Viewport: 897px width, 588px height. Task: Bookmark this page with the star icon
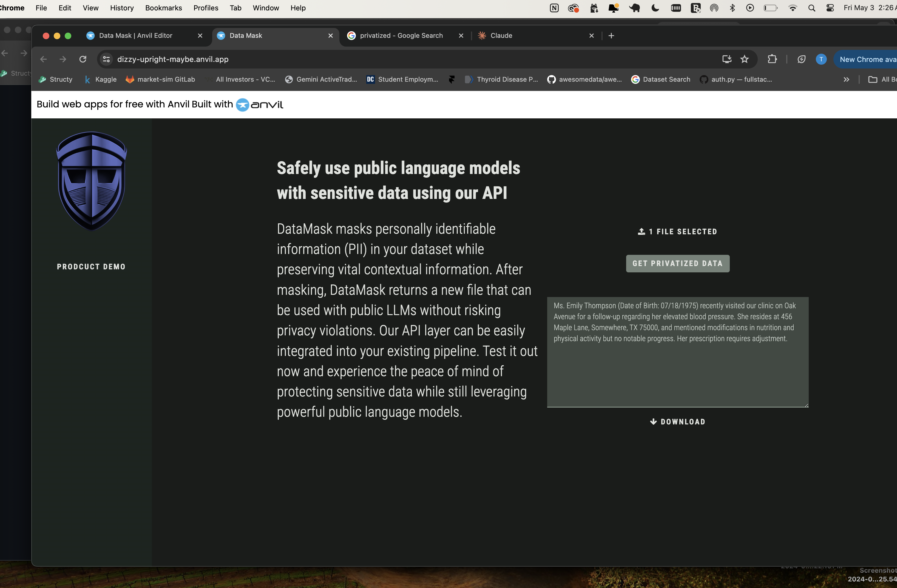(744, 59)
